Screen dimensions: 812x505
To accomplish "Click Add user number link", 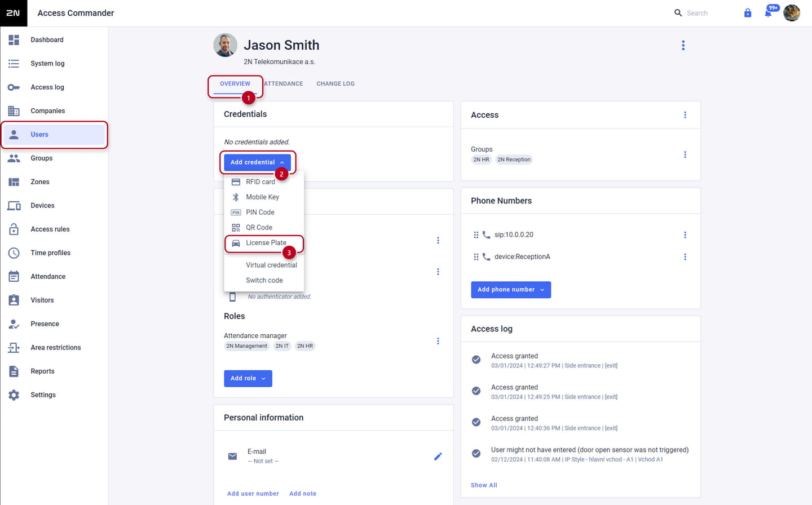I will click(253, 494).
